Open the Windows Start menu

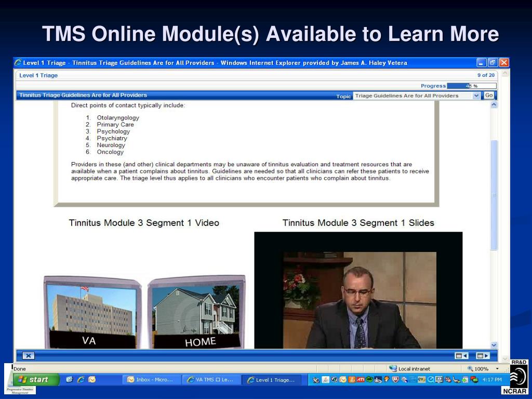pyautogui.click(x=33, y=380)
